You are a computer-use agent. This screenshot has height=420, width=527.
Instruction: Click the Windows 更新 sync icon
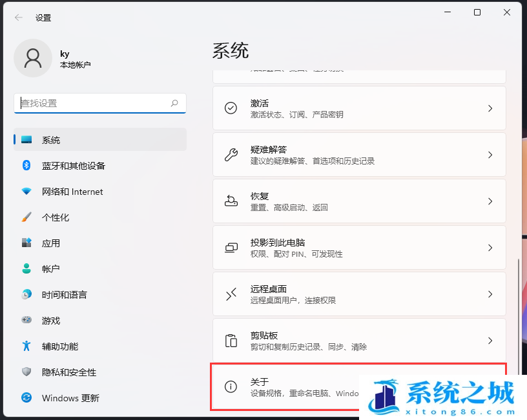26,397
